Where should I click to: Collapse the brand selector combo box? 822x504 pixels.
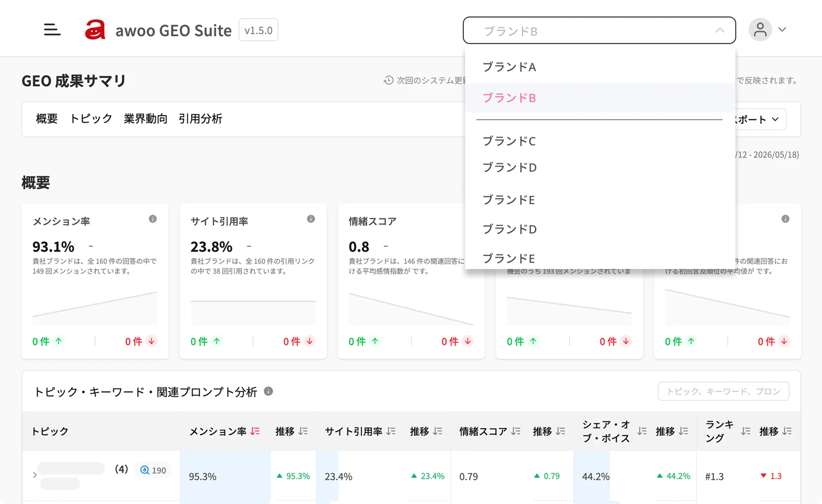coord(599,30)
